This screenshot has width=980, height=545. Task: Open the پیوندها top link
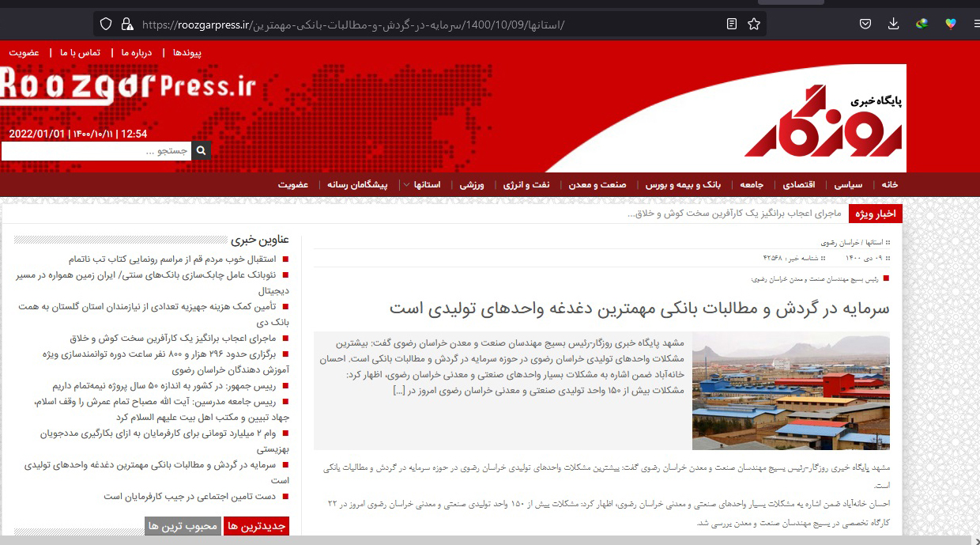pos(187,52)
